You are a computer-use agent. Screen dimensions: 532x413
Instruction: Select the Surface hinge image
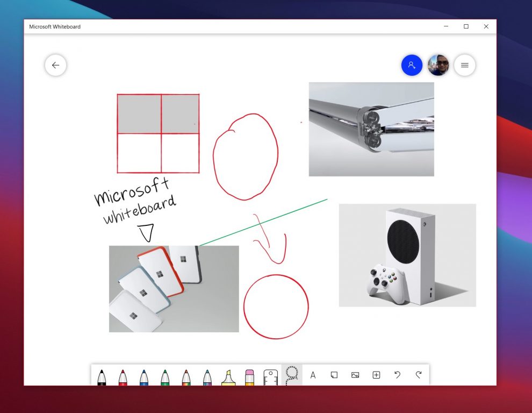click(371, 130)
